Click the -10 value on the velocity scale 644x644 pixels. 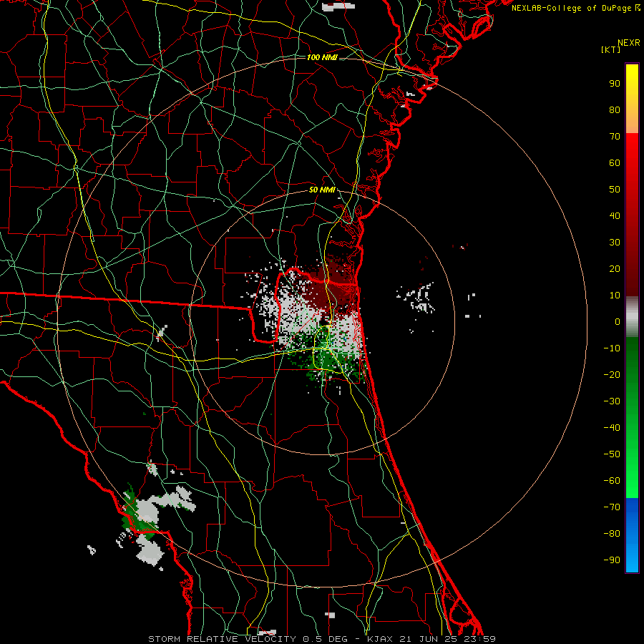click(612, 348)
